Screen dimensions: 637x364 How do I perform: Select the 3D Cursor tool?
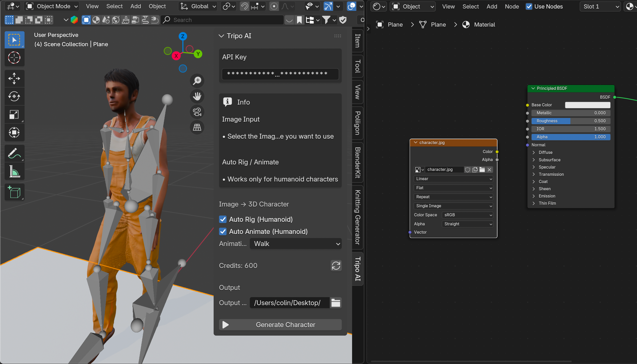tap(14, 58)
